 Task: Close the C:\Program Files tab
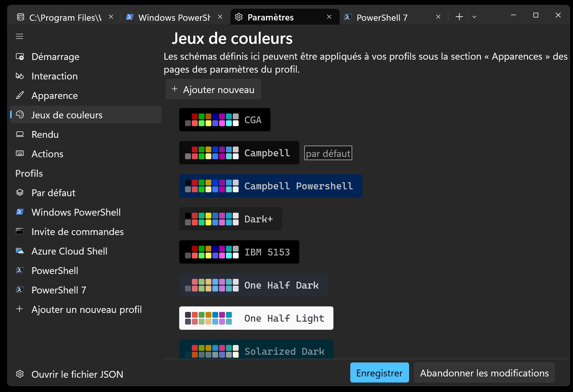(111, 17)
